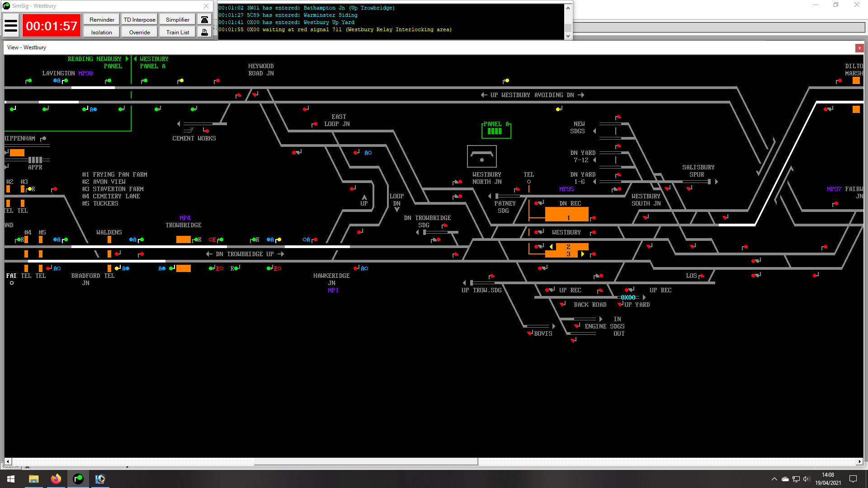The width and height of the screenshot is (868, 488).
Task: Toggle the AO auto button below East Loop Jn
Action: tap(368, 153)
